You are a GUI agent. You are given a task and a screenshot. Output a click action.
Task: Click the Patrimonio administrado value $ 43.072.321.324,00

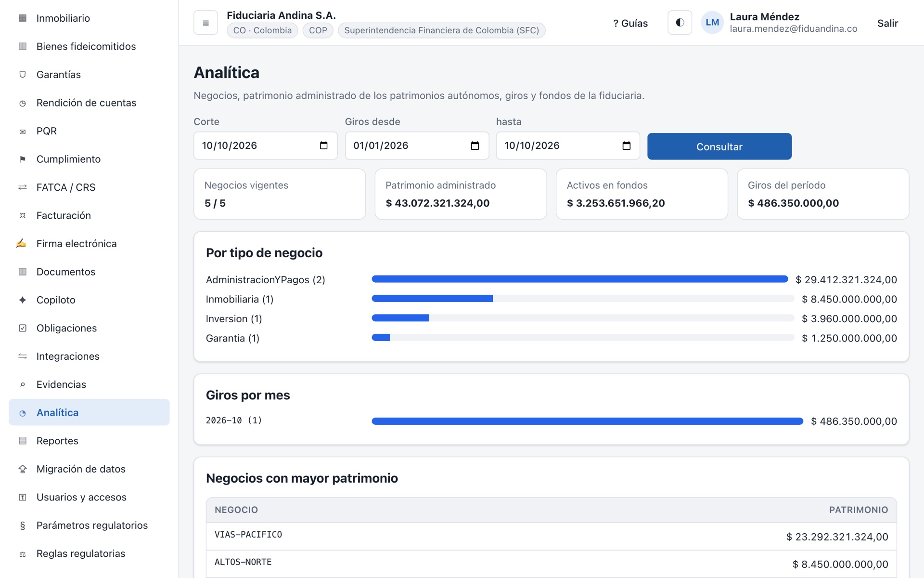click(437, 203)
